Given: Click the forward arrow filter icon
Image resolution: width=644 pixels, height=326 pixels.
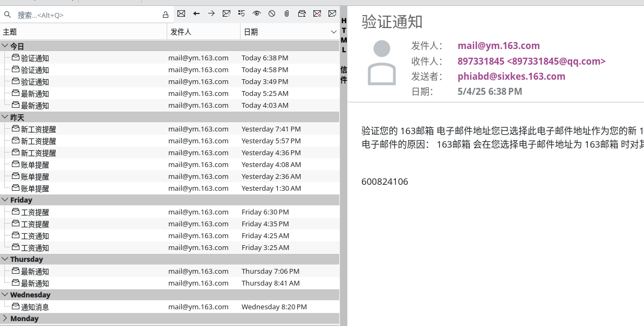Looking at the screenshot, I should point(211,13).
